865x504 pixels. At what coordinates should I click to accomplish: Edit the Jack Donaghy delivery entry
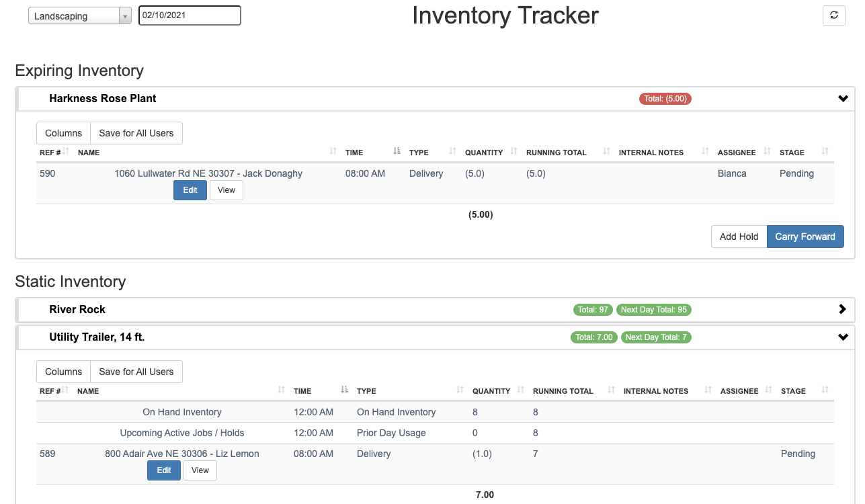190,190
